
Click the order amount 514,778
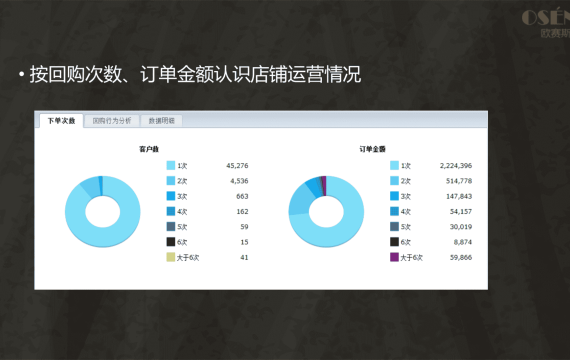point(459,181)
